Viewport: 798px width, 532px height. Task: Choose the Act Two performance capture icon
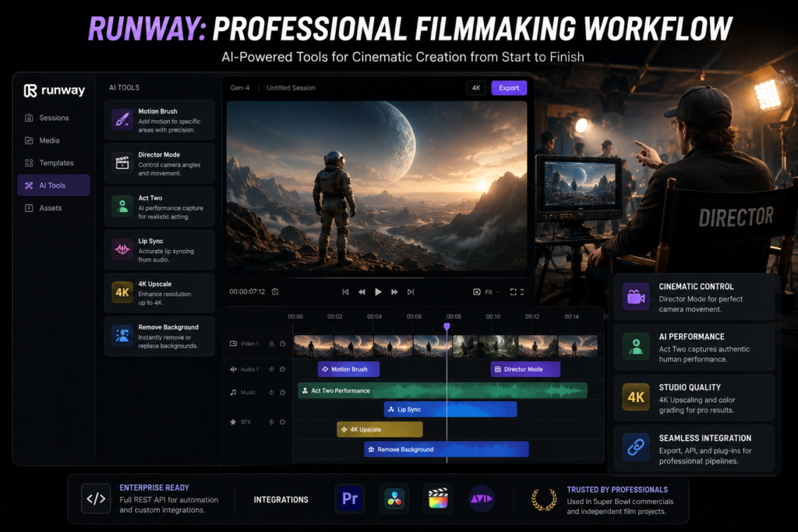pyautogui.click(x=122, y=206)
